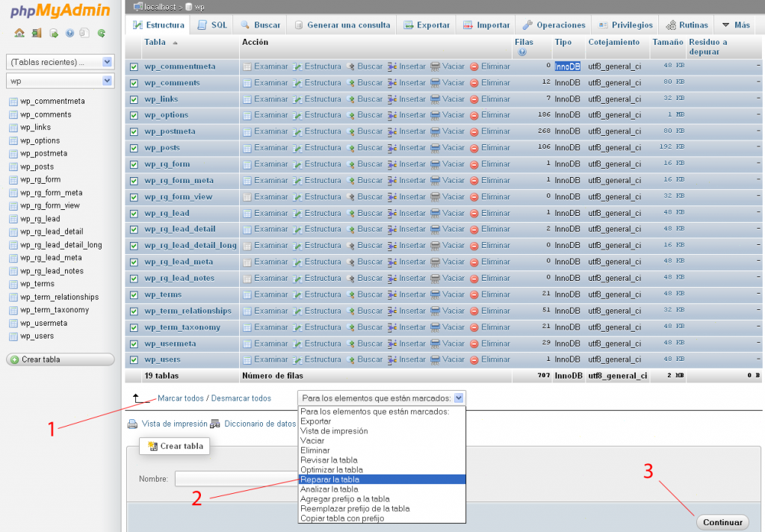
Task: Click the localhost breadcrumb link
Action: (160, 7)
